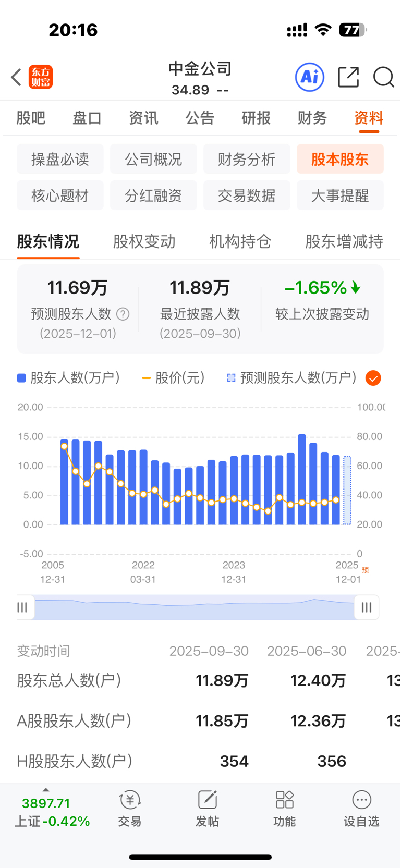Tap the back arrow icon
This screenshot has width=401, height=868.
click(x=16, y=77)
